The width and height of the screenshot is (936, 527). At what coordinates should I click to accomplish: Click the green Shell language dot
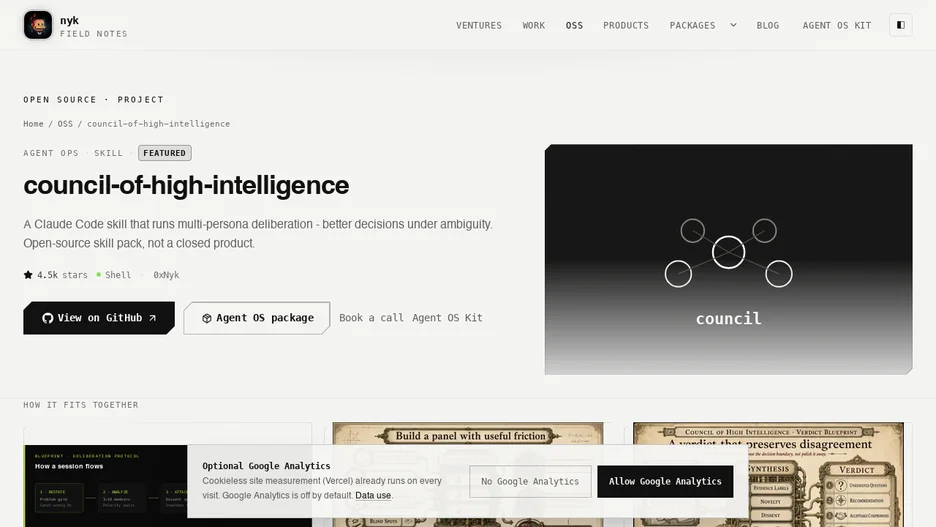98,275
